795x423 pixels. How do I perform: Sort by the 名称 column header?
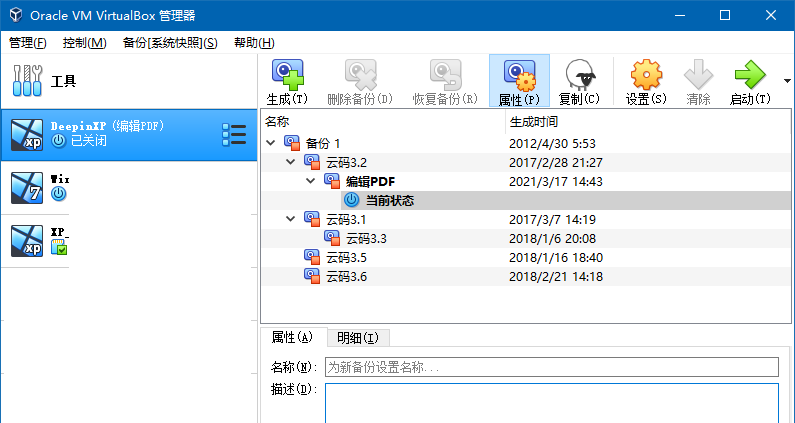pyautogui.click(x=383, y=122)
